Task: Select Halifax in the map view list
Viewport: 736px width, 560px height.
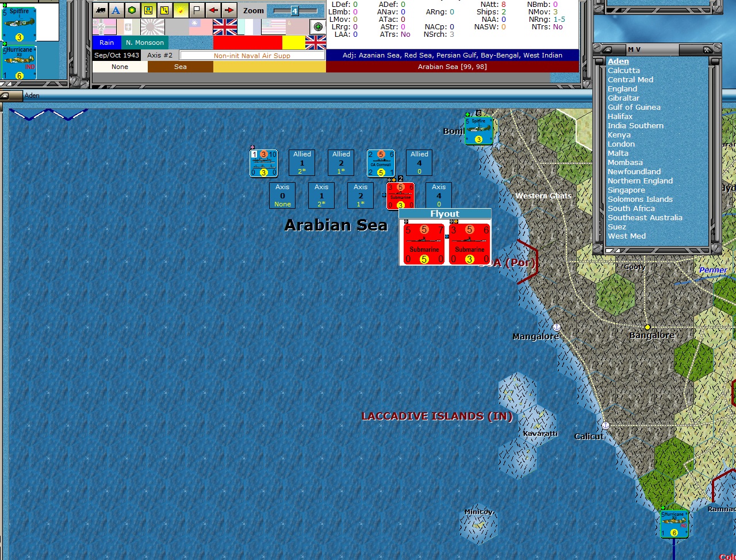Action: (620, 116)
